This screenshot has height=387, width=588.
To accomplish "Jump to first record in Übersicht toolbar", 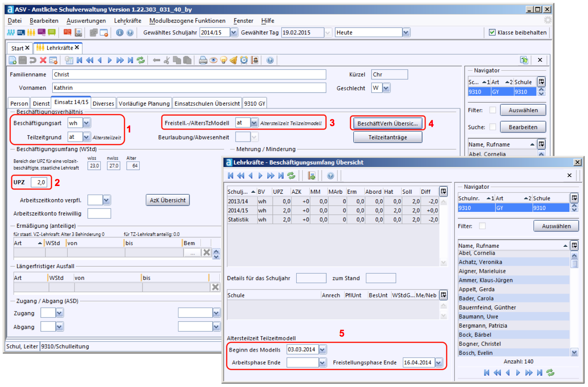I will pos(231,176).
